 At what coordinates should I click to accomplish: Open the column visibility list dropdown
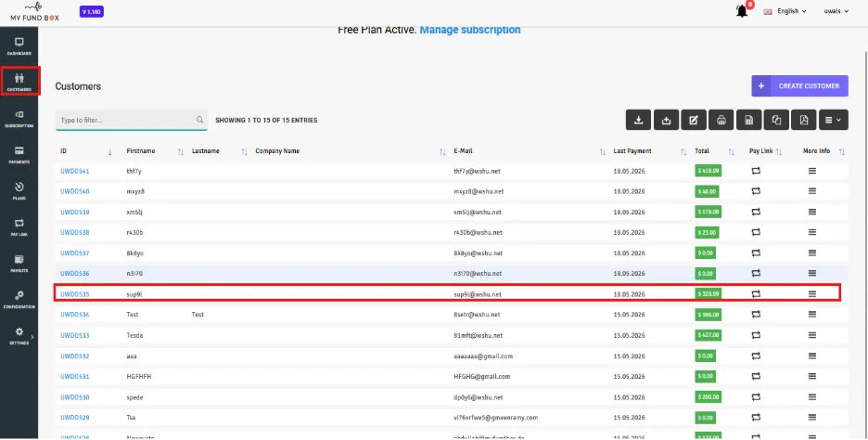pyautogui.click(x=833, y=120)
